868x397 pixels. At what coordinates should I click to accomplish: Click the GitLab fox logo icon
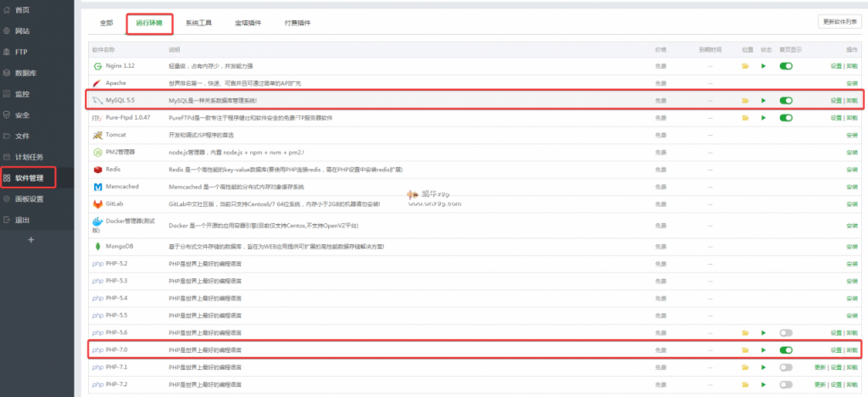[97, 204]
